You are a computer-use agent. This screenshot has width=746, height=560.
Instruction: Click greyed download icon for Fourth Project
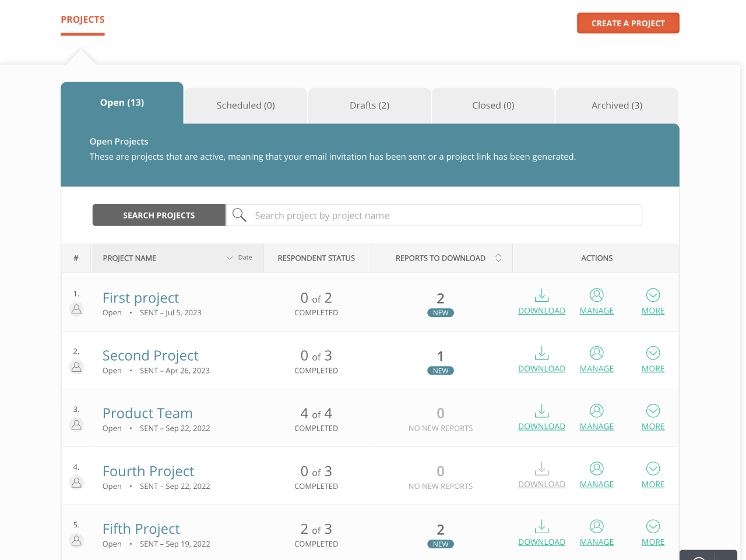pyautogui.click(x=542, y=469)
